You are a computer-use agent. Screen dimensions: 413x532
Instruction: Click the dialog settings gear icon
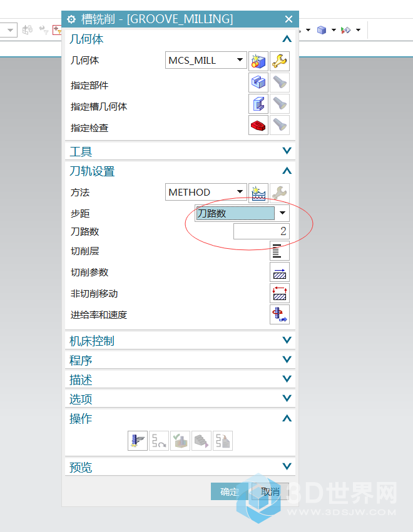click(x=71, y=19)
